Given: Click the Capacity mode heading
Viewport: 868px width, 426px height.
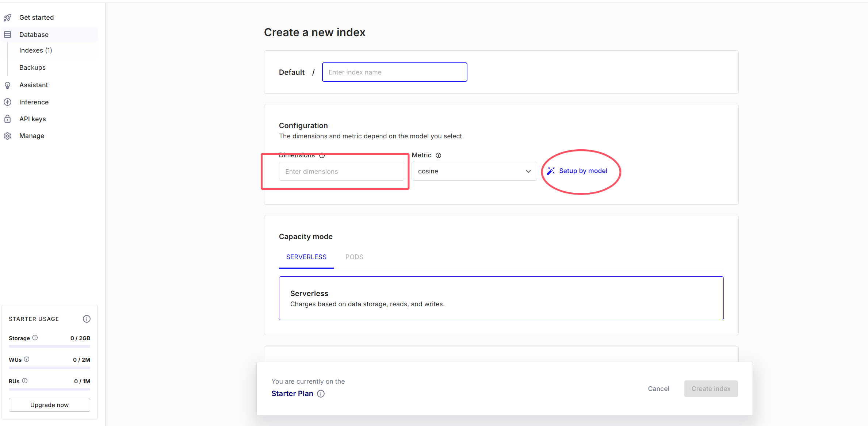Looking at the screenshot, I should pos(306,237).
